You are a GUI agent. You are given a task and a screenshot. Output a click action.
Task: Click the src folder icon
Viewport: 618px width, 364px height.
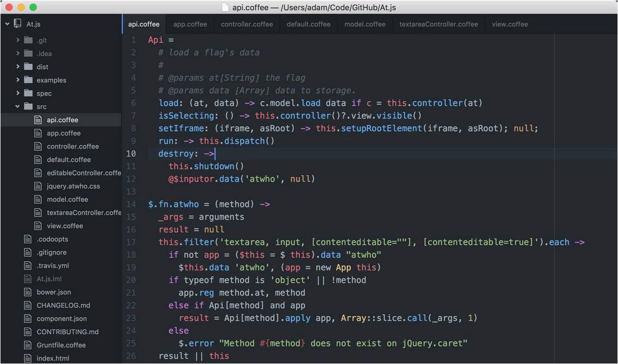(x=28, y=106)
